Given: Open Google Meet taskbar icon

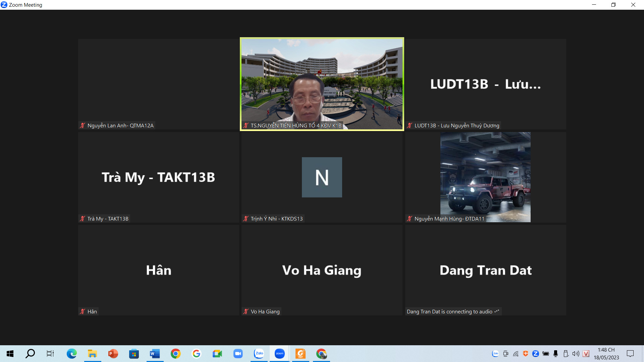Looking at the screenshot, I should click(217, 354).
